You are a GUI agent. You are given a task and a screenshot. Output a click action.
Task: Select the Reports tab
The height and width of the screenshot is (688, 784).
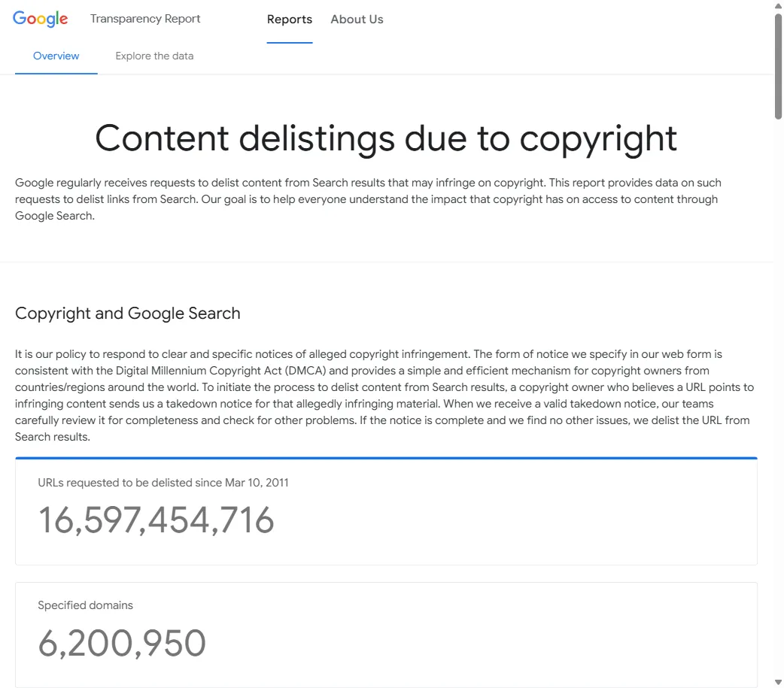[x=290, y=19]
